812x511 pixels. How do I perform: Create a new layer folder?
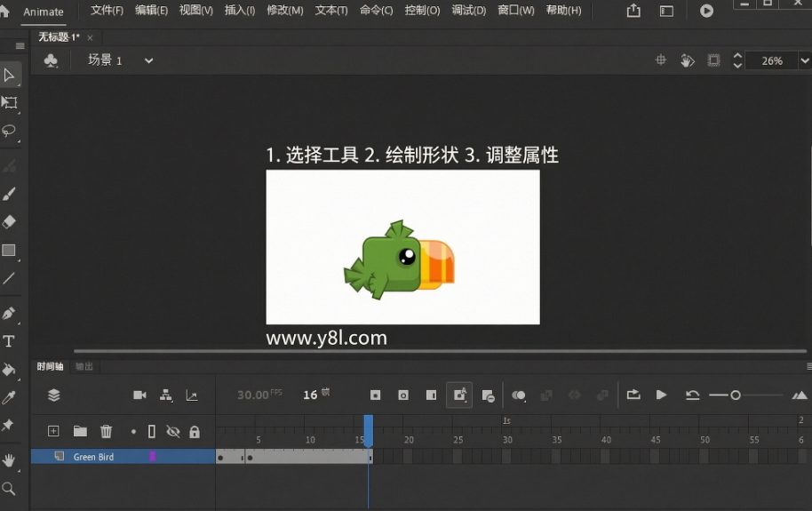pos(80,431)
